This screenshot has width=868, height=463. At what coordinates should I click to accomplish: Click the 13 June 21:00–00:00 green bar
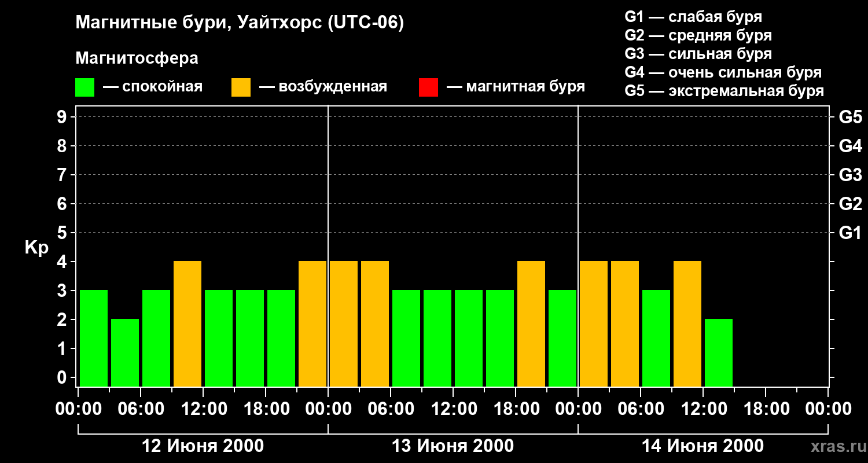click(562, 338)
